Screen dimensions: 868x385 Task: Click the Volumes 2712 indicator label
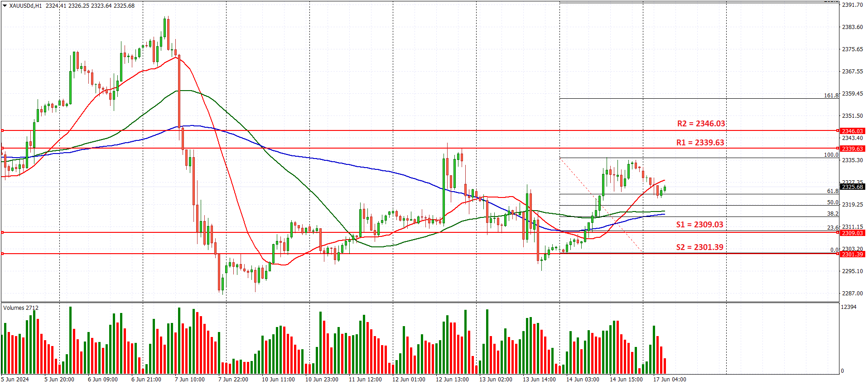click(x=21, y=308)
